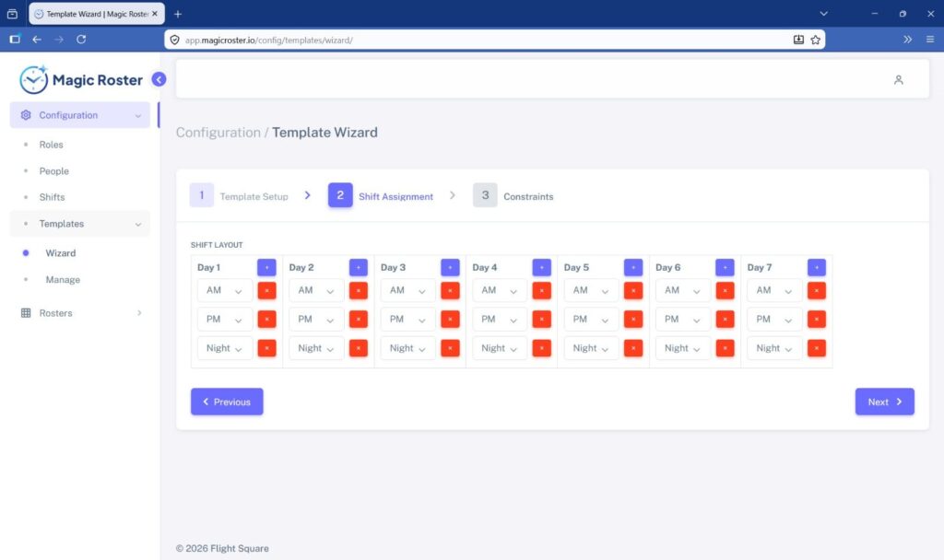Jump to step 3 Constraints
The height and width of the screenshot is (560, 944).
point(513,195)
